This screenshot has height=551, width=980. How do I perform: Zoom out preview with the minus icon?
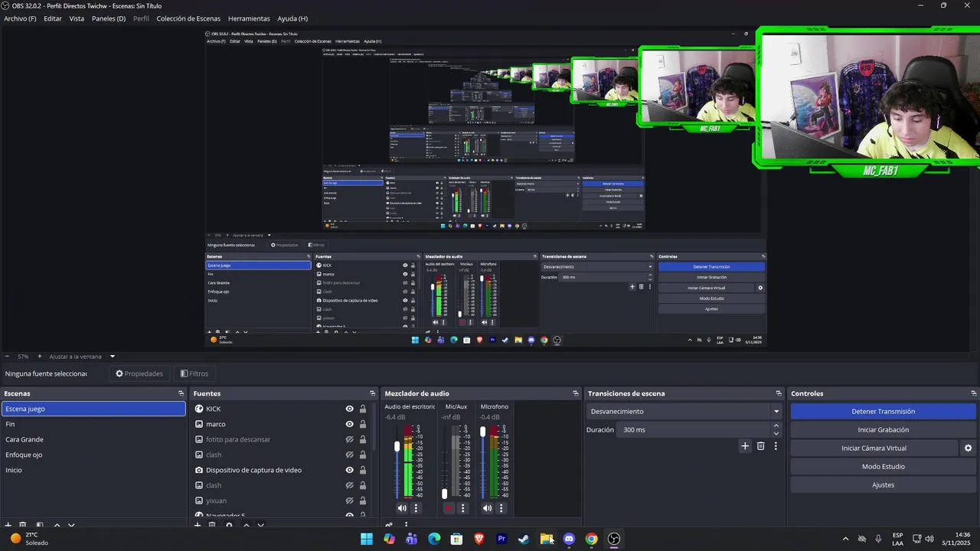click(7, 357)
